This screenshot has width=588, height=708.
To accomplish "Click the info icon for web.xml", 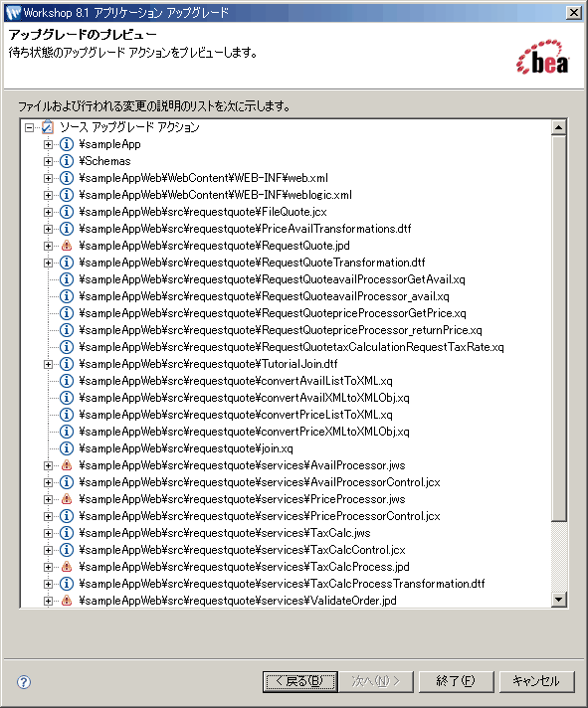I will click(67, 178).
